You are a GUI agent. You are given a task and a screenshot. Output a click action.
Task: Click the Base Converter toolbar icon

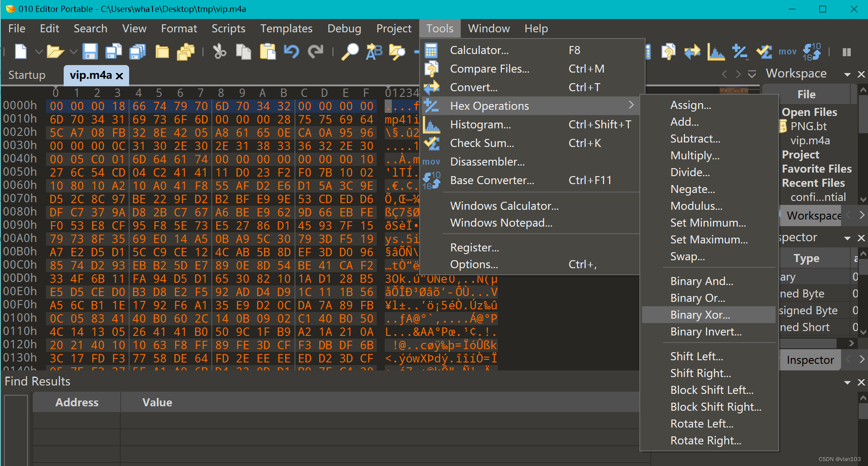click(x=812, y=51)
